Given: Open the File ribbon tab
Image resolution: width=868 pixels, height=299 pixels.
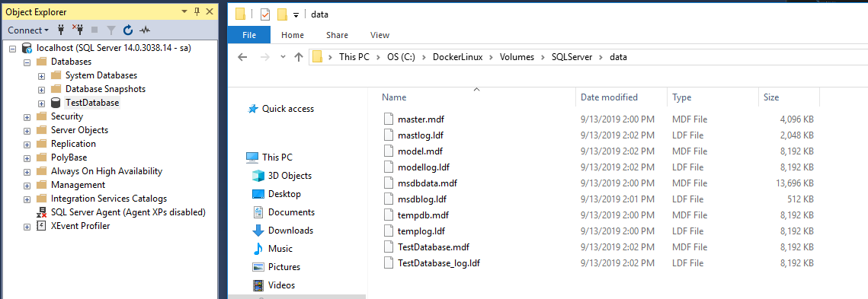Looking at the screenshot, I should (x=249, y=35).
